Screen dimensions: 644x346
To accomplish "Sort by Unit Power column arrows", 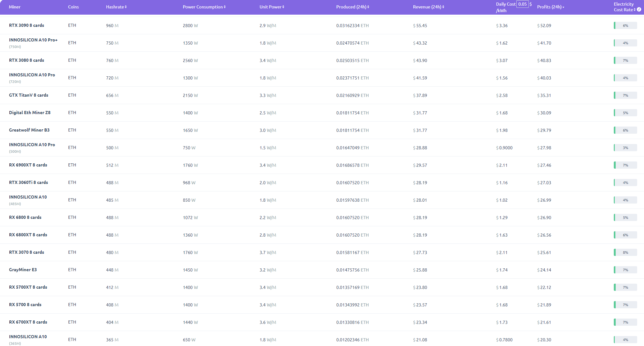I will 283,7.
